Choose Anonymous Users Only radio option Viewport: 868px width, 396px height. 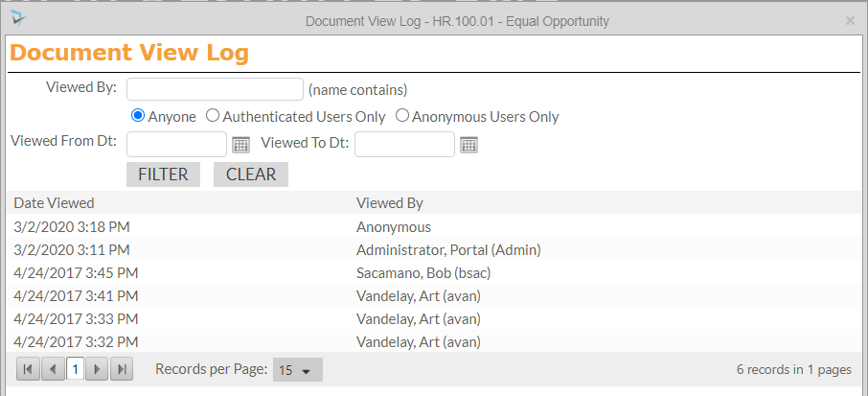click(402, 117)
